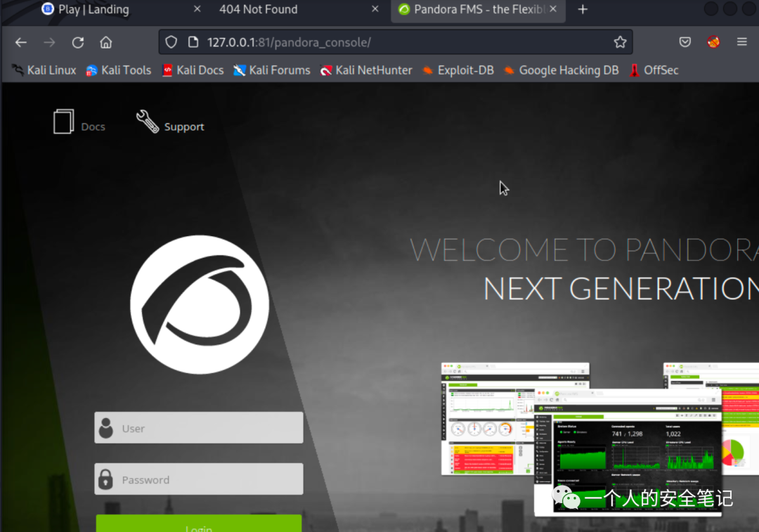Open a new browser tab

(x=583, y=9)
